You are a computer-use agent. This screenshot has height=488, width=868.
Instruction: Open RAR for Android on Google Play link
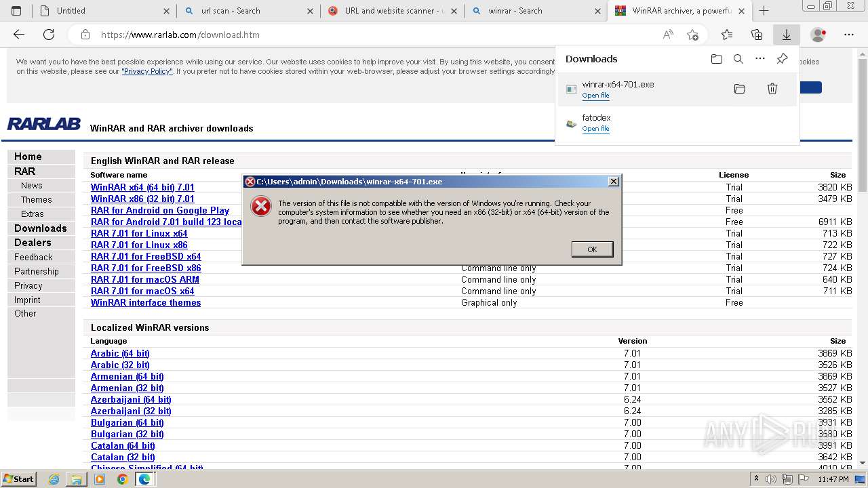[x=160, y=211]
